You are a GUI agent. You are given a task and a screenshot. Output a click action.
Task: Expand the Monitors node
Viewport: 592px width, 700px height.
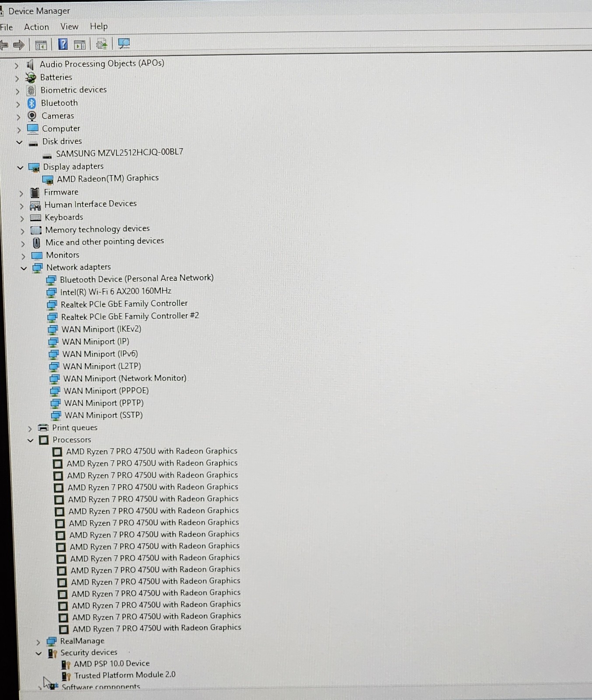click(x=23, y=256)
